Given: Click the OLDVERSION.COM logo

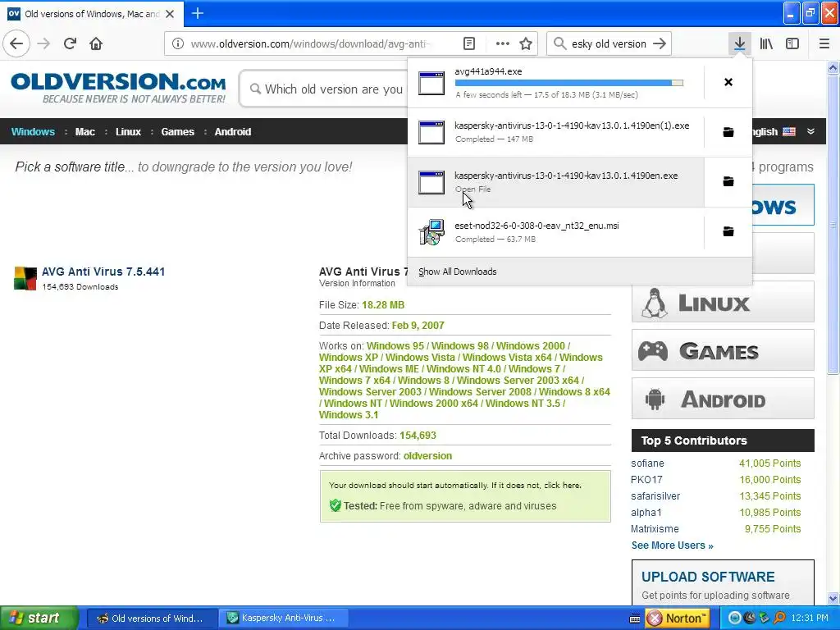Looking at the screenshot, I should pos(118,87).
